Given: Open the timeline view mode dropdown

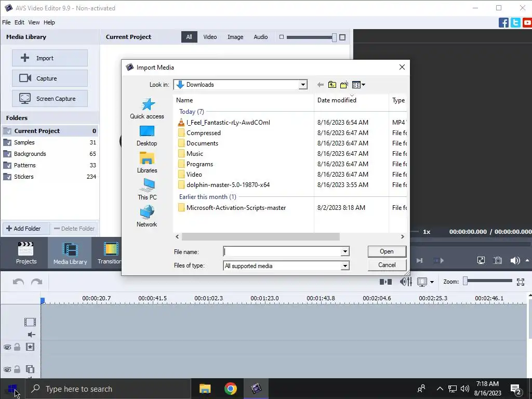Looking at the screenshot, I should pos(432,282).
